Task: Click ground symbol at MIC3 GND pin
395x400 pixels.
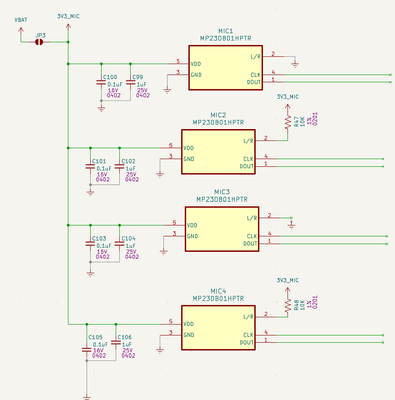Action: (163, 251)
